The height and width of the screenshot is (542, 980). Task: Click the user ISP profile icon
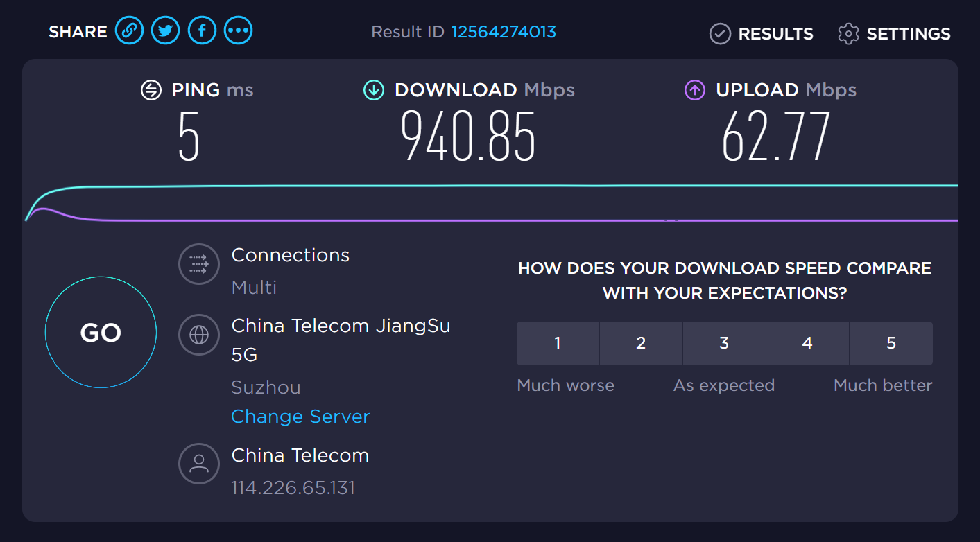(x=199, y=464)
